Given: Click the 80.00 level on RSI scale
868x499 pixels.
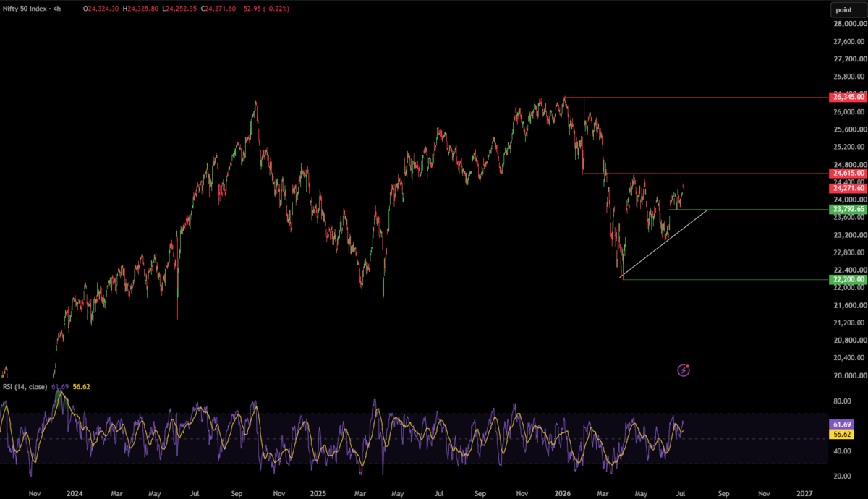Looking at the screenshot, I should [x=841, y=401].
